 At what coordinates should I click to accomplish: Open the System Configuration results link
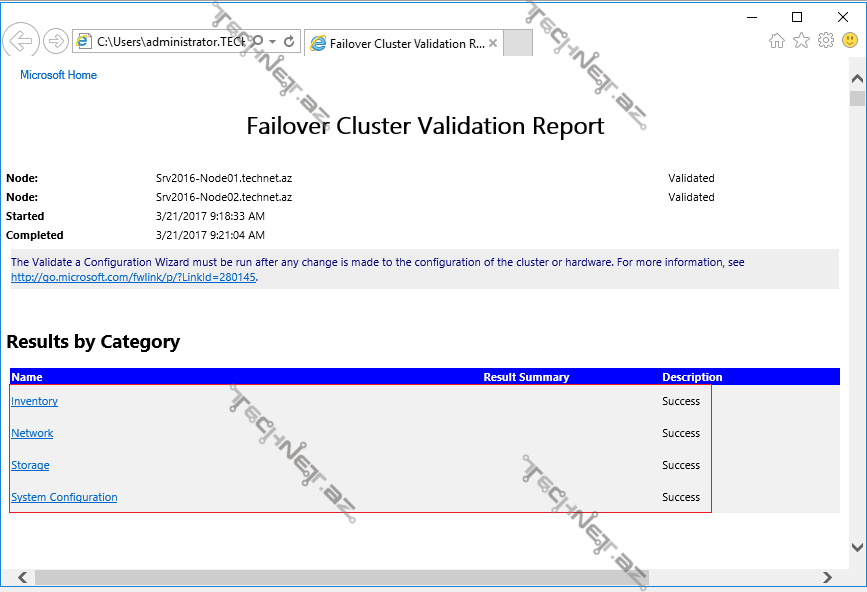(64, 497)
